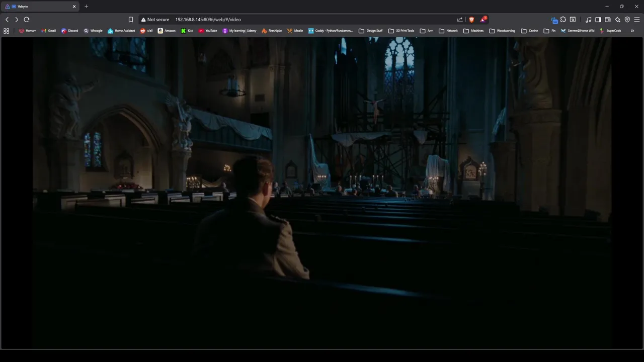This screenshot has width=644, height=362.
Task: Open the Discord bookmark
Action: pyautogui.click(x=69, y=31)
